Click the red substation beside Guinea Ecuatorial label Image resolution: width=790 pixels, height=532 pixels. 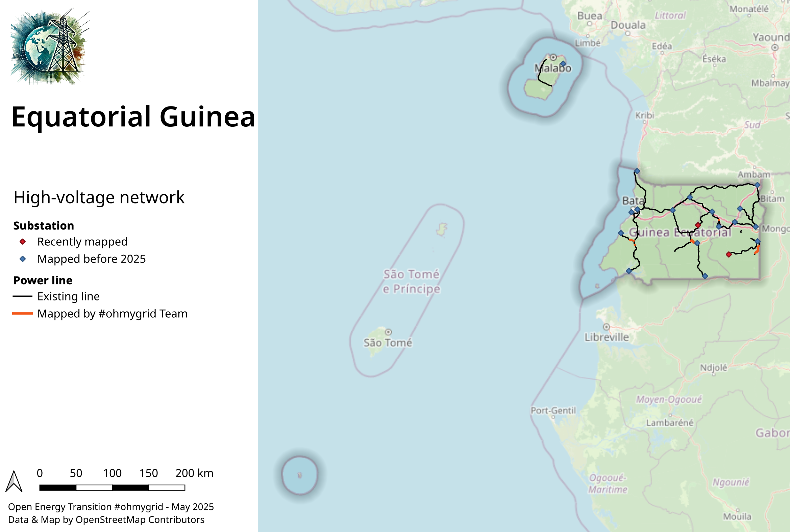(698, 225)
